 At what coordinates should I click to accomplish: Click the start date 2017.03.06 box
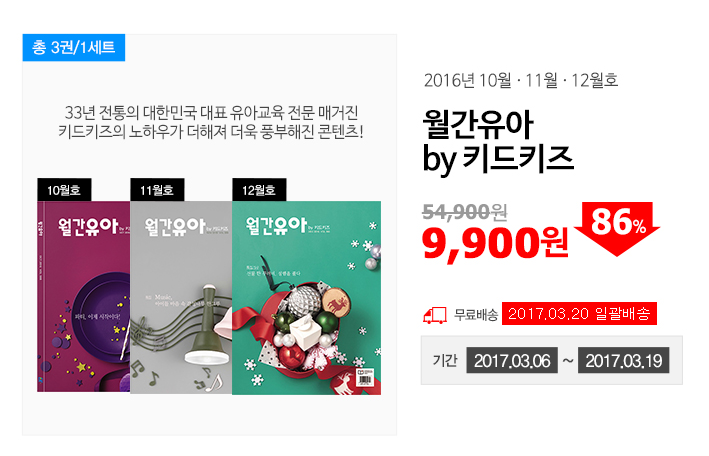coord(512,361)
